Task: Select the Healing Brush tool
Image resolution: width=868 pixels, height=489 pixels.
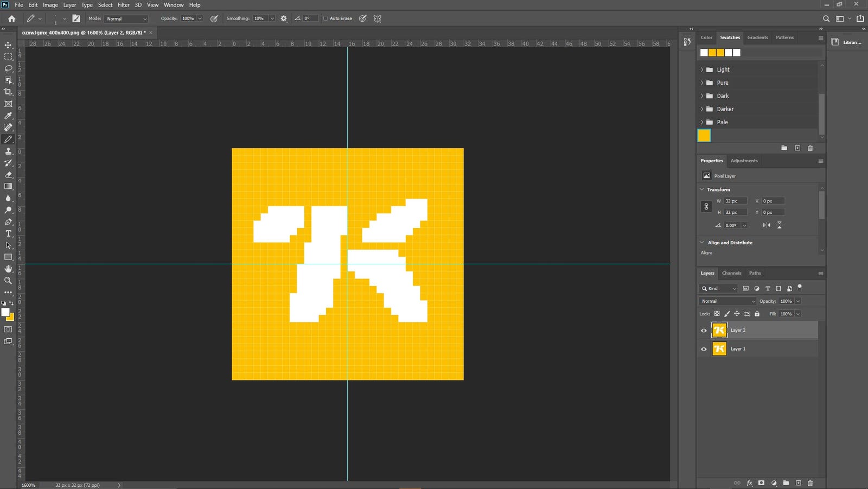Action: (8, 128)
